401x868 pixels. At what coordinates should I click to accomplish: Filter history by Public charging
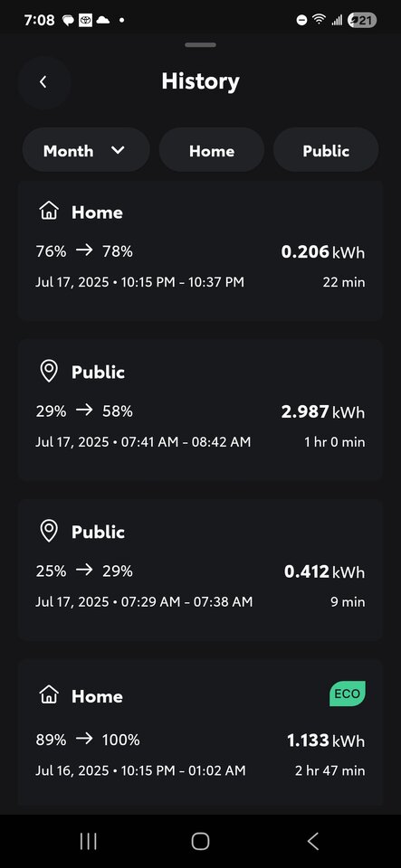326,151
